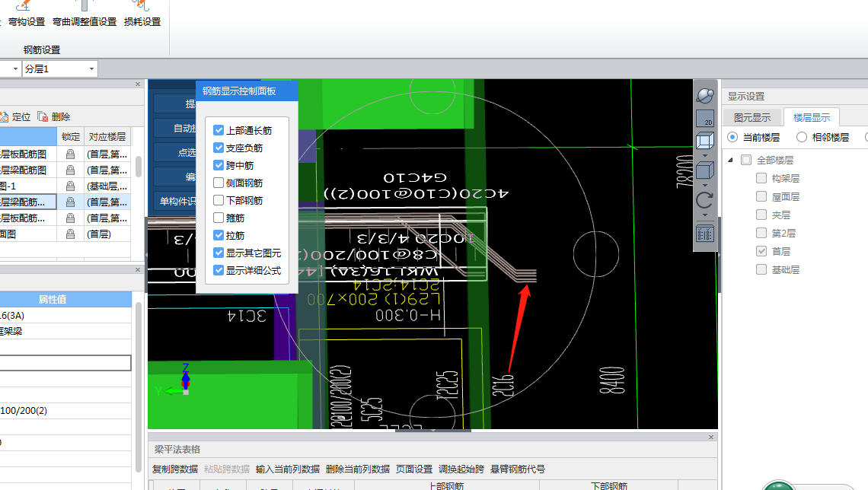Check 夹层 floor checkbox
The height and width of the screenshot is (490, 868).
click(761, 215)
